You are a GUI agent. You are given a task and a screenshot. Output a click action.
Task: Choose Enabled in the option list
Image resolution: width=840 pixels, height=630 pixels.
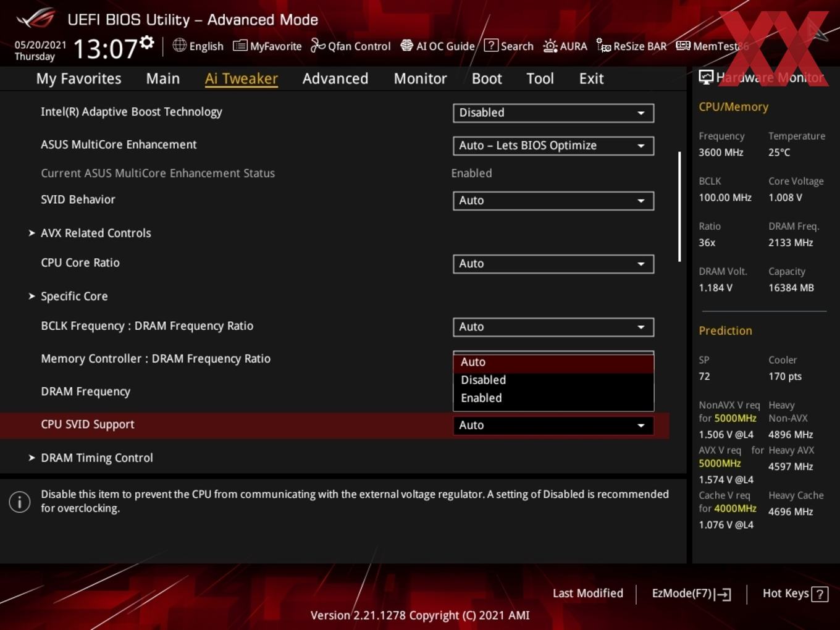553,398
